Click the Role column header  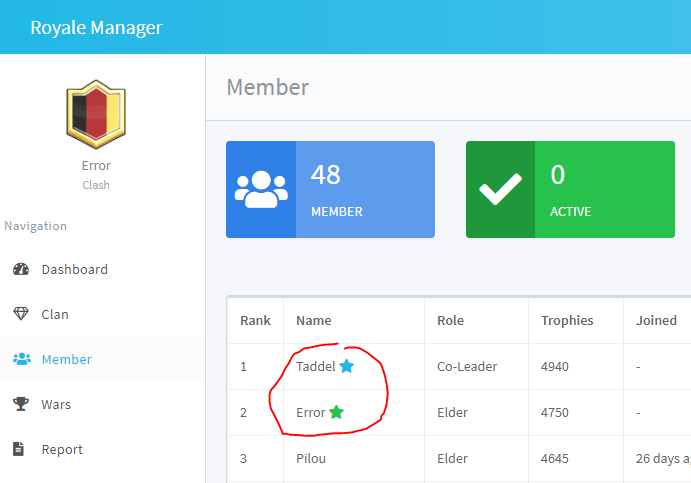tap(450, 321)
